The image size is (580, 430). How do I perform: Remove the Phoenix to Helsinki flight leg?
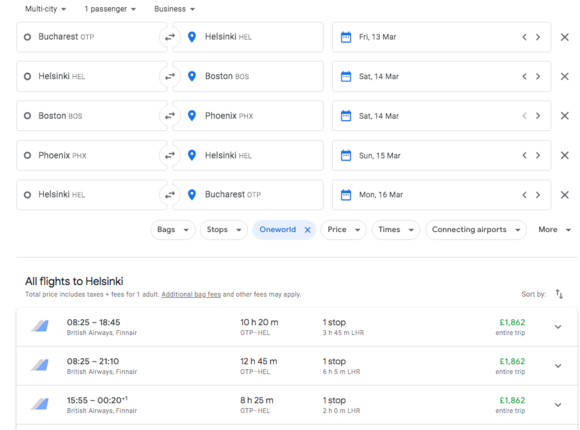564,155
